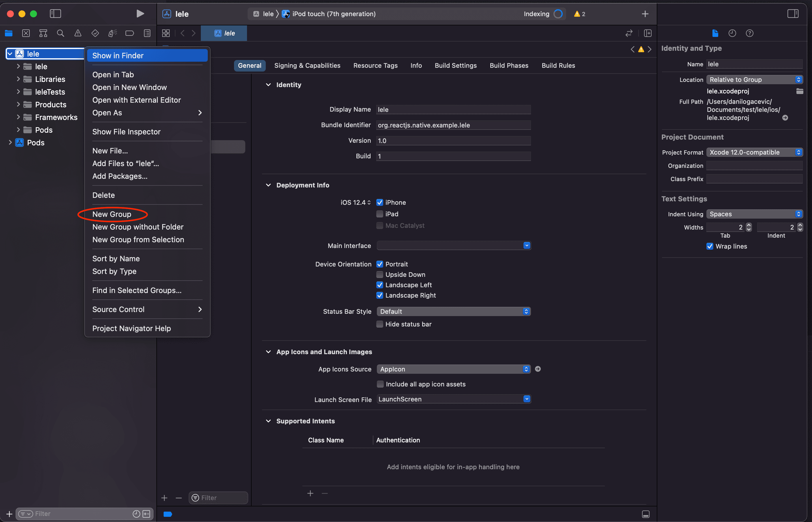Viewport: 812px width, 522px height.
Task: Enable the iPad checkbox
Action: coord(380,214)
